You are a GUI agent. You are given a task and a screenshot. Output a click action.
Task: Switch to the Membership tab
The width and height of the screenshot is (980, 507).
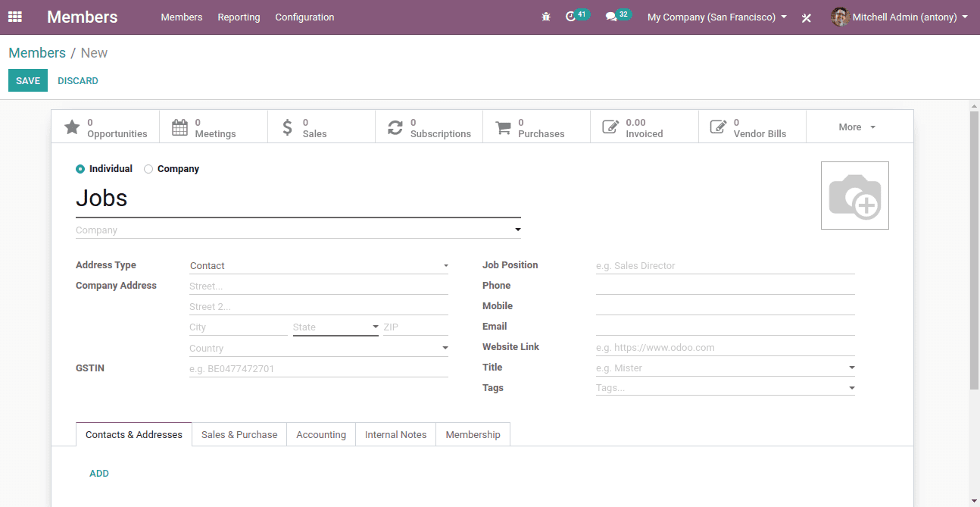pyautogui.click(x=473, y=435)
